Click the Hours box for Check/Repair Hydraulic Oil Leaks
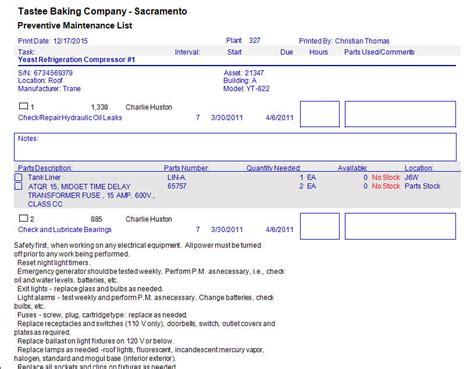 pos(320,114)
